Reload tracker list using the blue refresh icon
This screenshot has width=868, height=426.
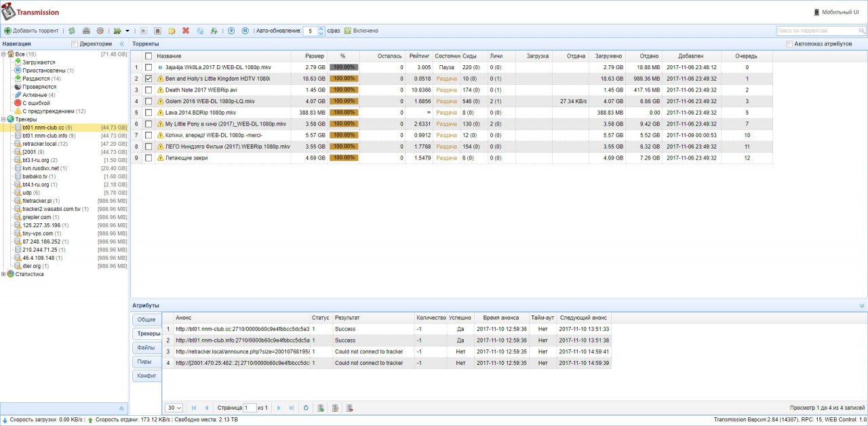point(306,408)
